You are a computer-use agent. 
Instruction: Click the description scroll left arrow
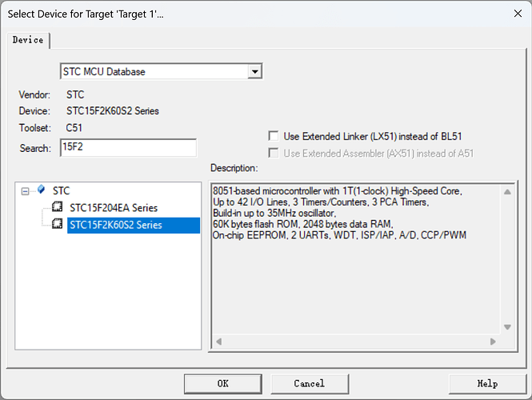(219, 342)
